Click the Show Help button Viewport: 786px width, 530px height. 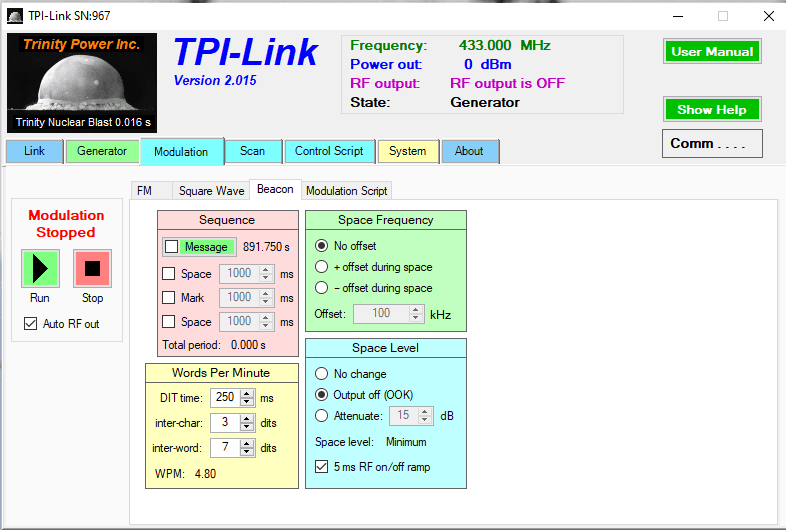point(711,110)
